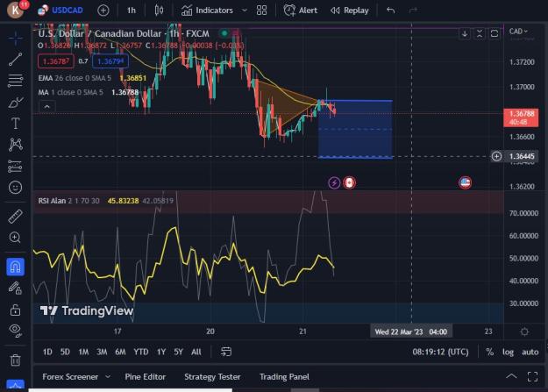548x392 pixels.
Task: Click the plus button at price 1.36445
Action: click(496, 156)
